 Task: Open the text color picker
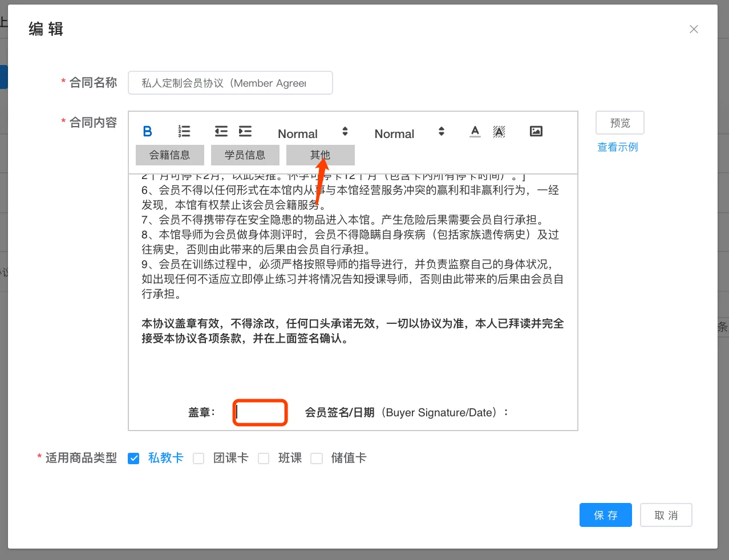(x=475, y=132)
